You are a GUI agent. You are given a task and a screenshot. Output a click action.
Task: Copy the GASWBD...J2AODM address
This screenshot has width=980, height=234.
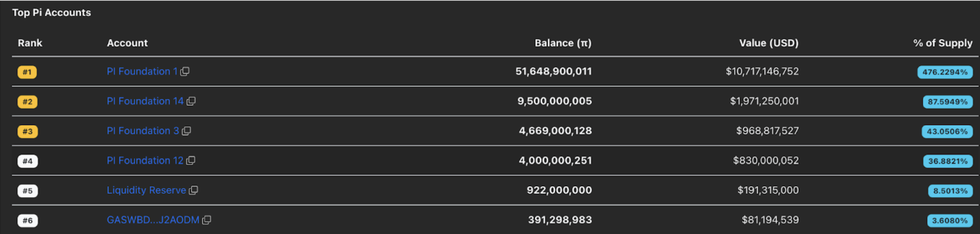point(207,220)
